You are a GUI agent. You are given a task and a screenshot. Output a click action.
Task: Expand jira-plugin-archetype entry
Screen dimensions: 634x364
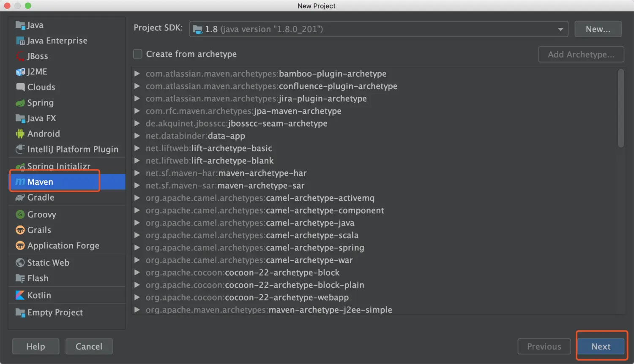137,98
